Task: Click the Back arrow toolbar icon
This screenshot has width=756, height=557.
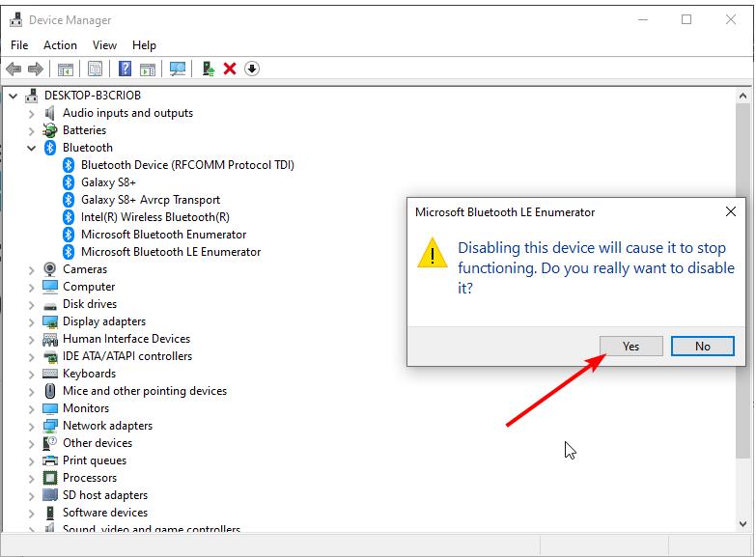Action: [14, 69]
